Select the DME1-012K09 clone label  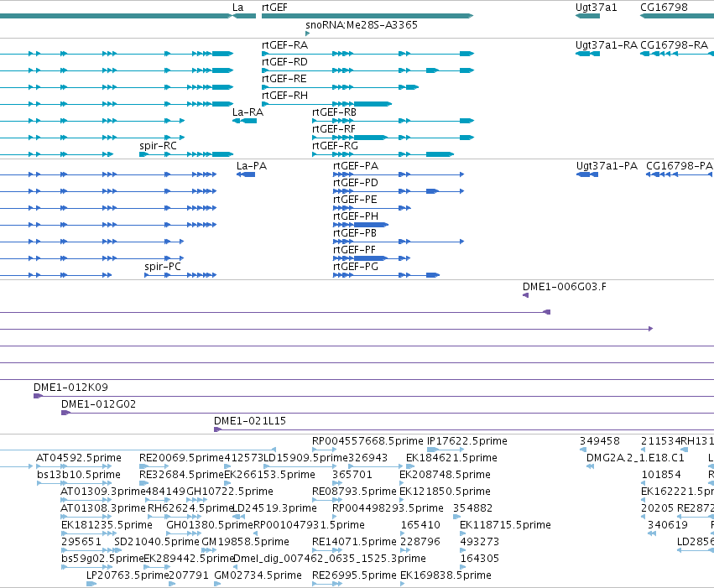click(70, 388)
